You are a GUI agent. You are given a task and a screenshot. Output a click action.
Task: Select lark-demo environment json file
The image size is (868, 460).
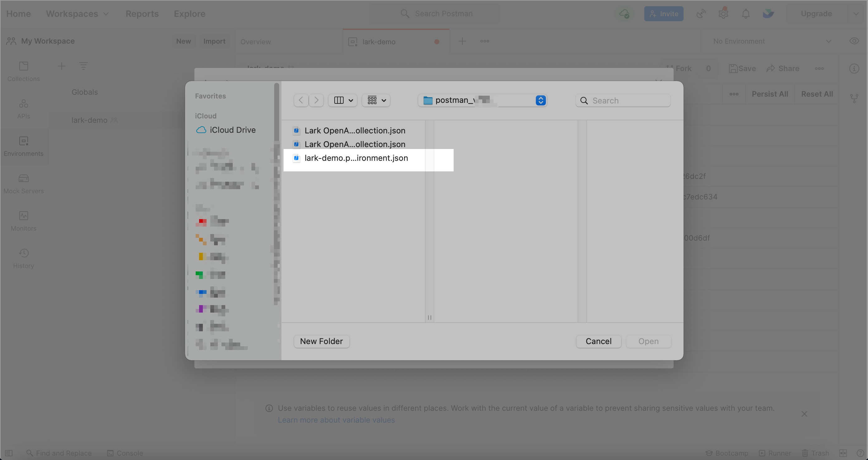[x=356, y=158]
